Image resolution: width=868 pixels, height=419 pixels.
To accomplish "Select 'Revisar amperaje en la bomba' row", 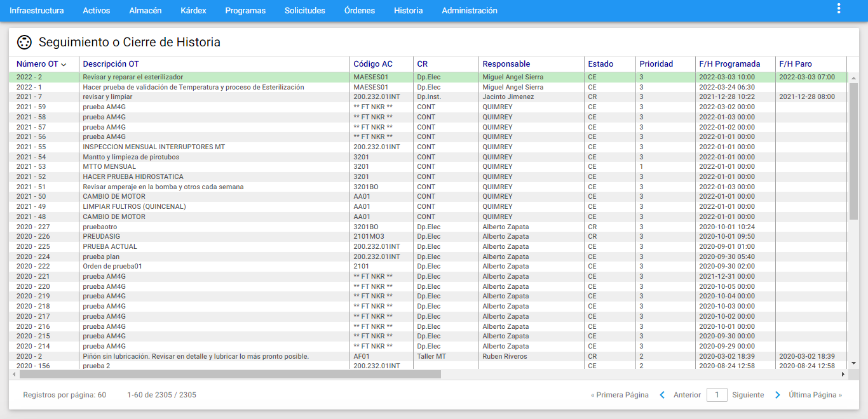I will (429, 187).
